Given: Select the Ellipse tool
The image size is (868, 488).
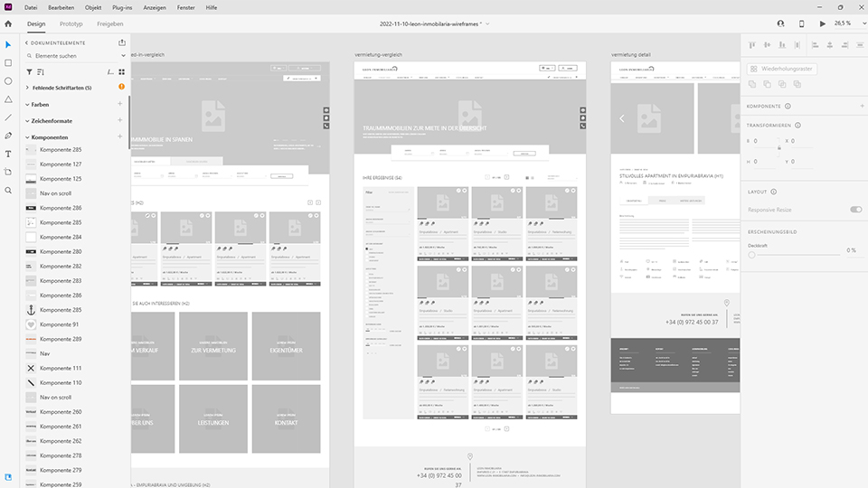Looking at the screenshot, I should (8, 81).
